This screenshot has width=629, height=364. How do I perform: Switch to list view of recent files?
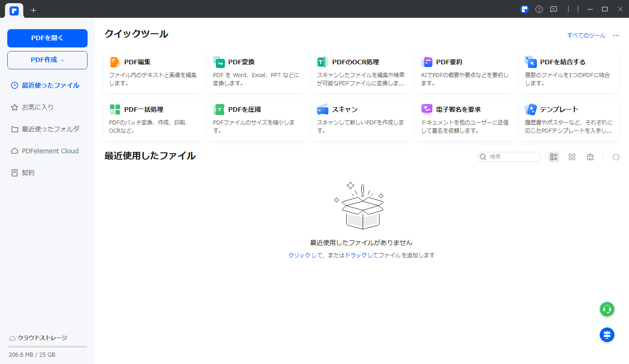[x=554, y=157]
